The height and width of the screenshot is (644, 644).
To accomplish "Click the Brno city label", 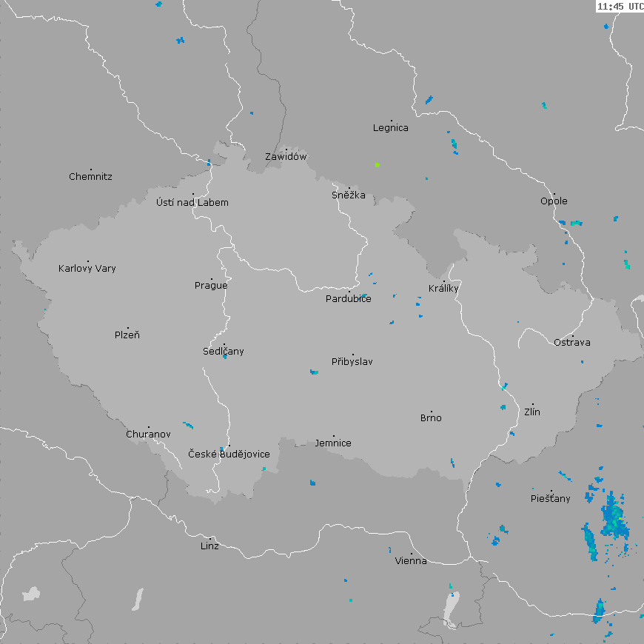I will tap(431, 418).
